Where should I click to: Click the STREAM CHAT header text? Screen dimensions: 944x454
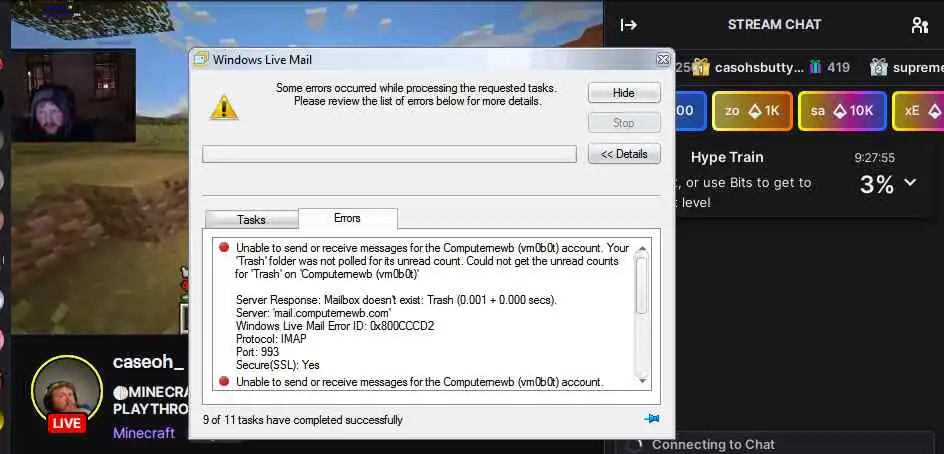click(x=774, y=25)
